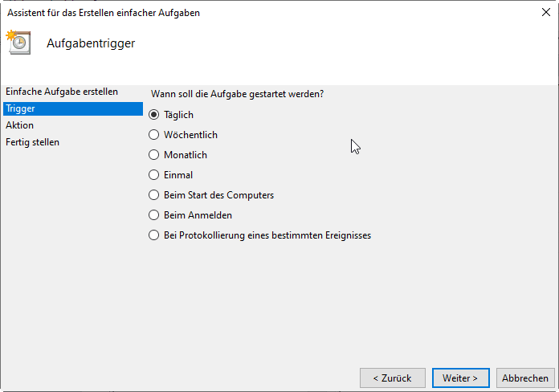Click the question label about task start
559x392 pixels.
click(x=237, y=94)
